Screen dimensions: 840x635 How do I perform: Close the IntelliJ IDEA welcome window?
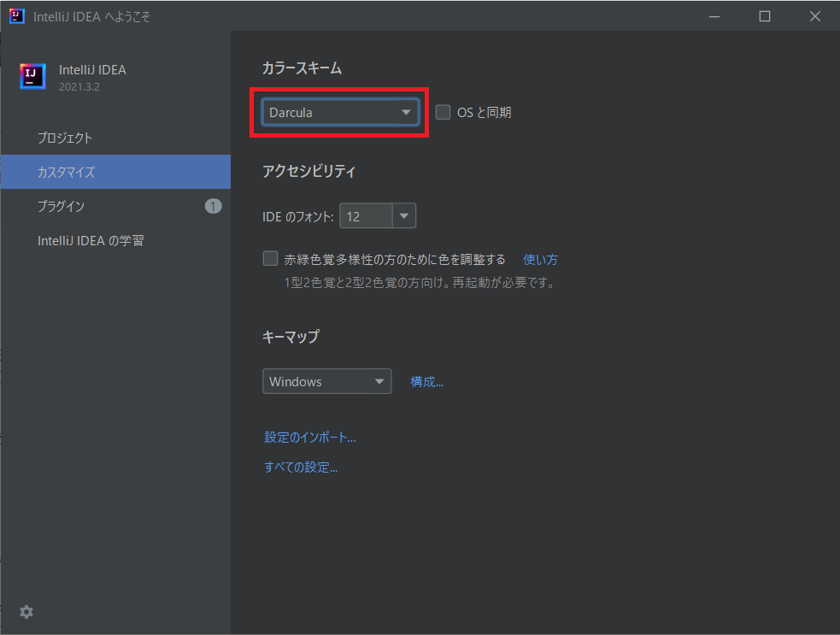[x=815, y=16]
